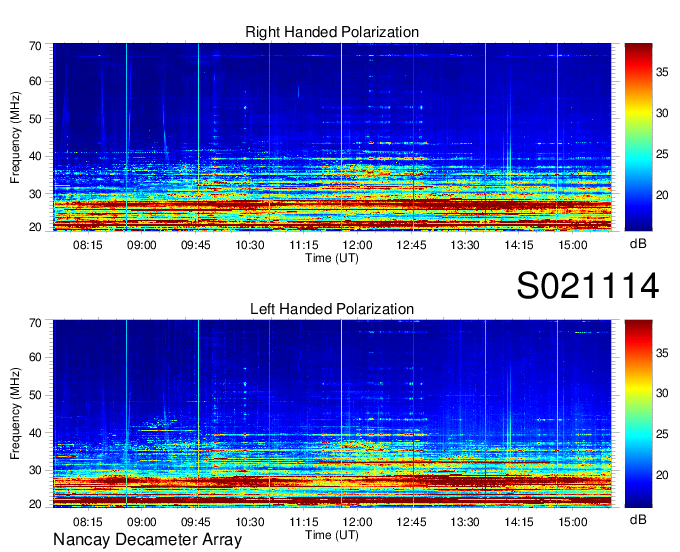Click the Right Handed Polarization spectrogram image

tap(332, 137)
